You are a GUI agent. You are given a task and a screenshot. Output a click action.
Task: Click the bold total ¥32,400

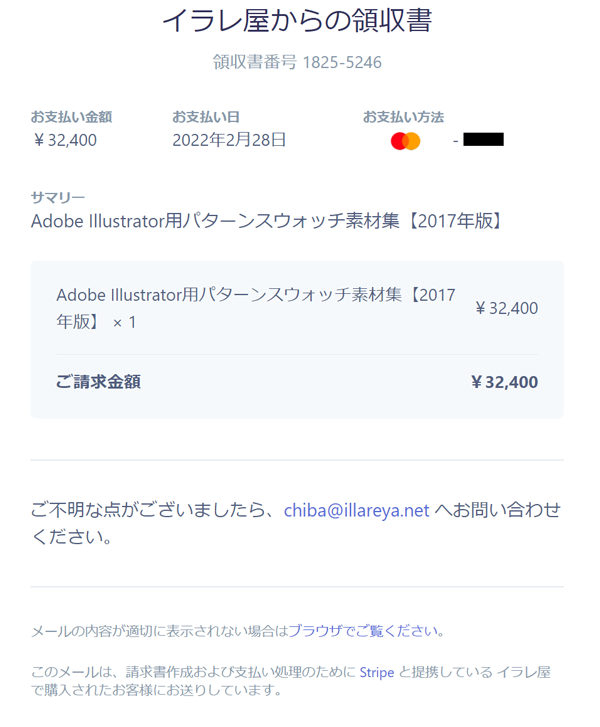pos(504,382)
